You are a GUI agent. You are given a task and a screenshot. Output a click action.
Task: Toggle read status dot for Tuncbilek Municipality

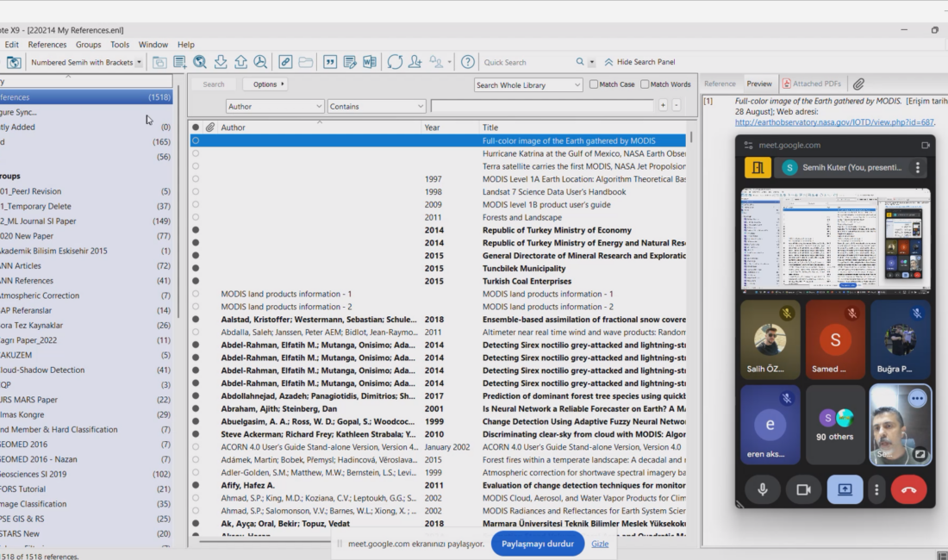tap(196, 269)
